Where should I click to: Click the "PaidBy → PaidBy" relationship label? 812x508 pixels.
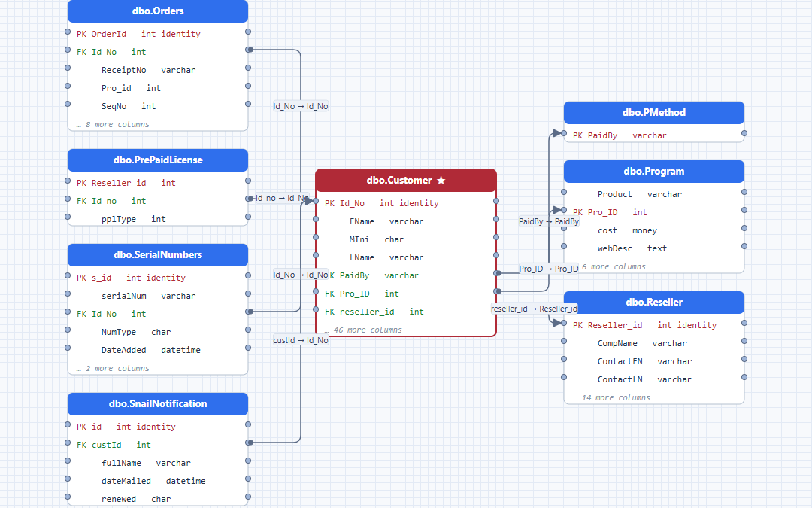click(549, 221)
